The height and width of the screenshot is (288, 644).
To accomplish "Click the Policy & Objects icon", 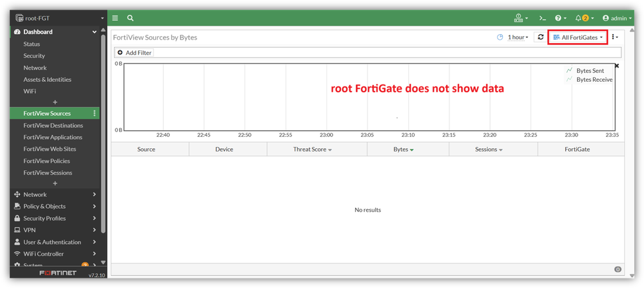I will click(x=17, y=206).
